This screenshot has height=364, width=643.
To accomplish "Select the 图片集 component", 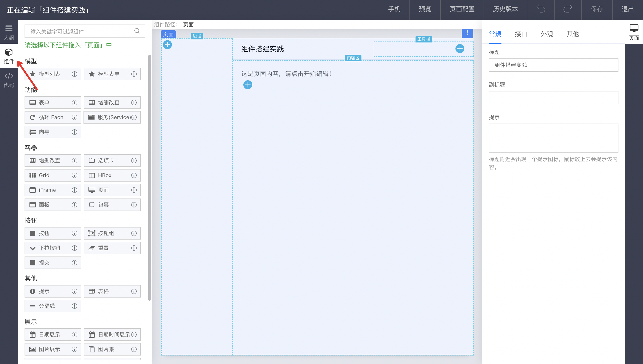I will point(112,349).
